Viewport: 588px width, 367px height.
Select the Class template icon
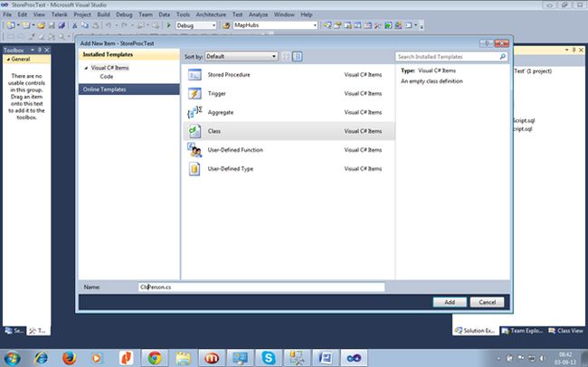194,131
